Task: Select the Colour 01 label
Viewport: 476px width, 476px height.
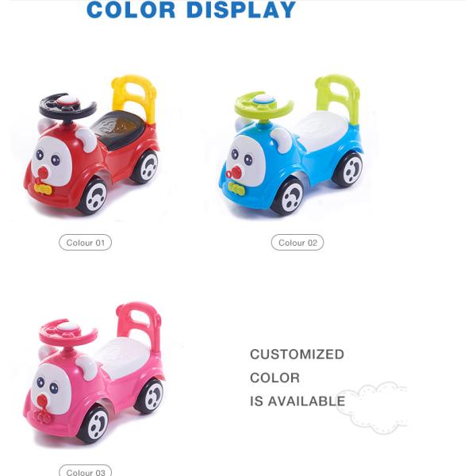Action: point(86,243)
